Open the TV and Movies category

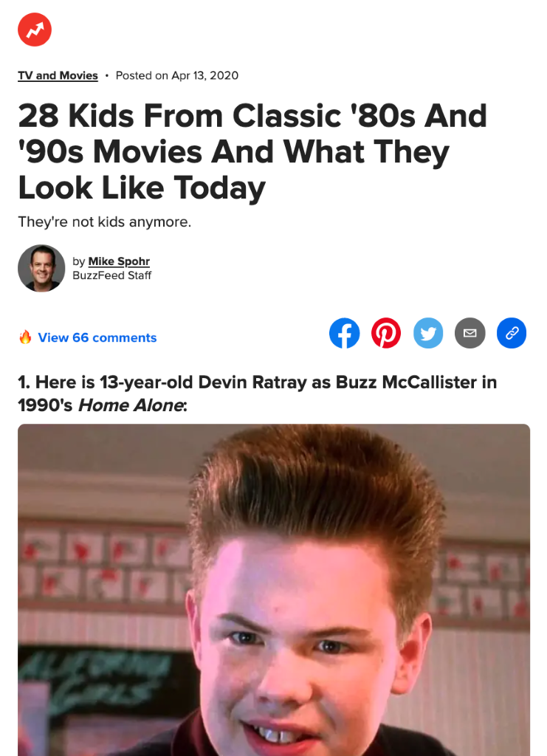pos(58,76)
